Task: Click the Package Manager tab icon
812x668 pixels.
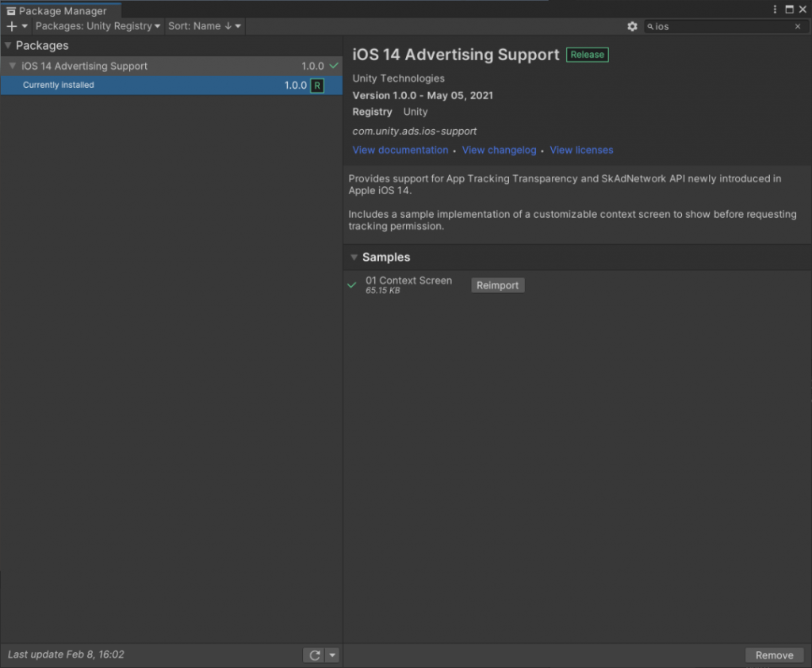Action: click(x=11, y=11)
